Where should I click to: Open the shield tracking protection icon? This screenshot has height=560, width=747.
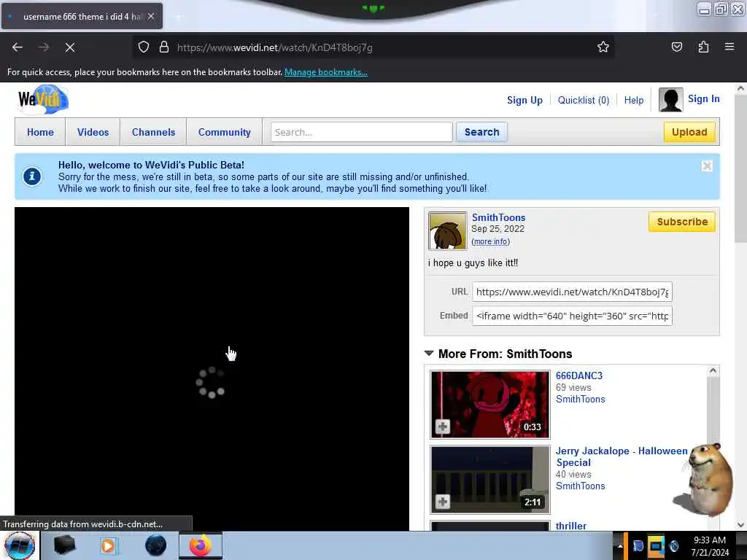[144, 47]
